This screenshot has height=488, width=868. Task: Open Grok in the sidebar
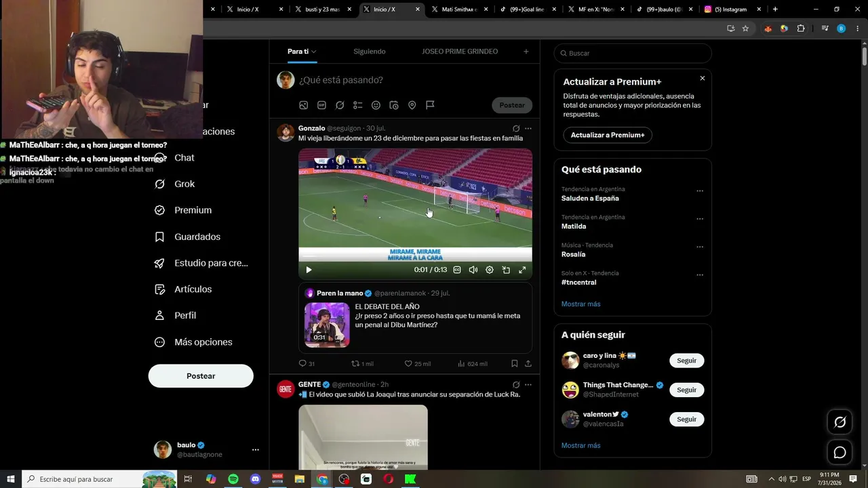point(174,184)
